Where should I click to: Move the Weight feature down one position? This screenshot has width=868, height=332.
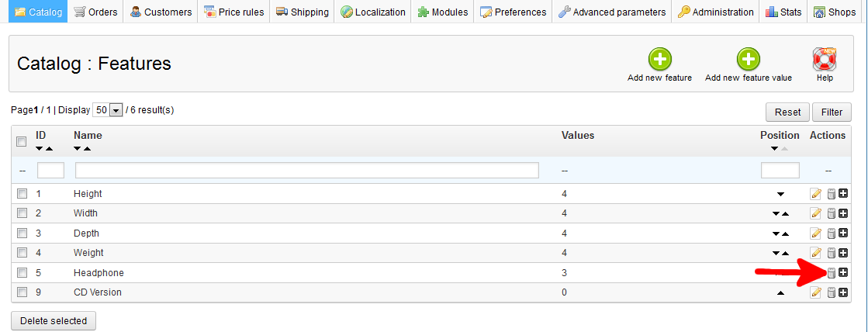(x=775, y=253)
